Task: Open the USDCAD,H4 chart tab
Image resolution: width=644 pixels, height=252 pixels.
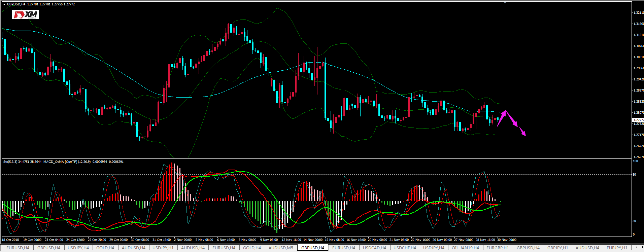Action: 374,248
